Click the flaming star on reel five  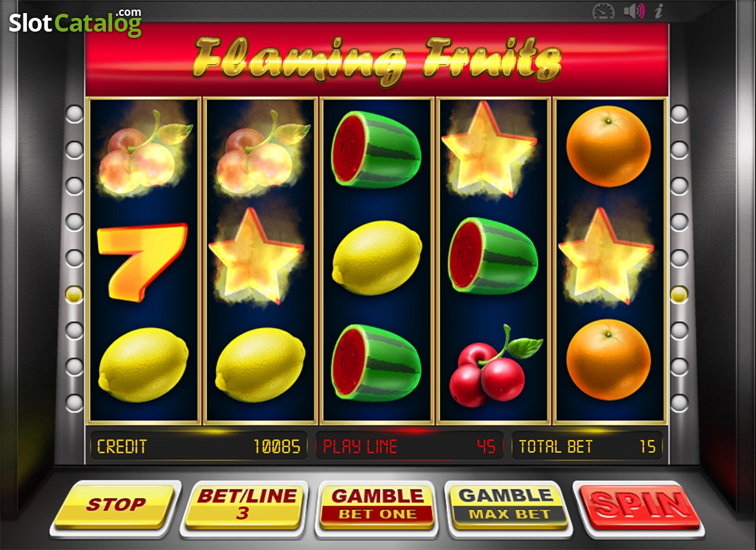(x=605, y=257)
